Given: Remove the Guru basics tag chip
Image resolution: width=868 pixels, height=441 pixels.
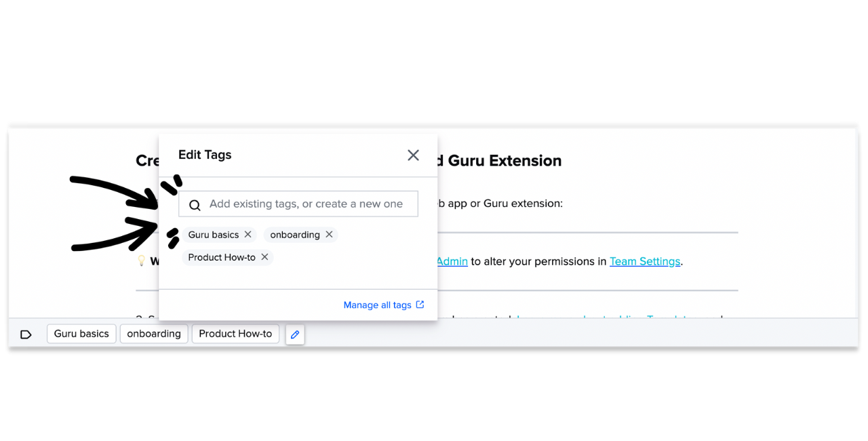Looking at the screenshot, I should pos(248,234).
